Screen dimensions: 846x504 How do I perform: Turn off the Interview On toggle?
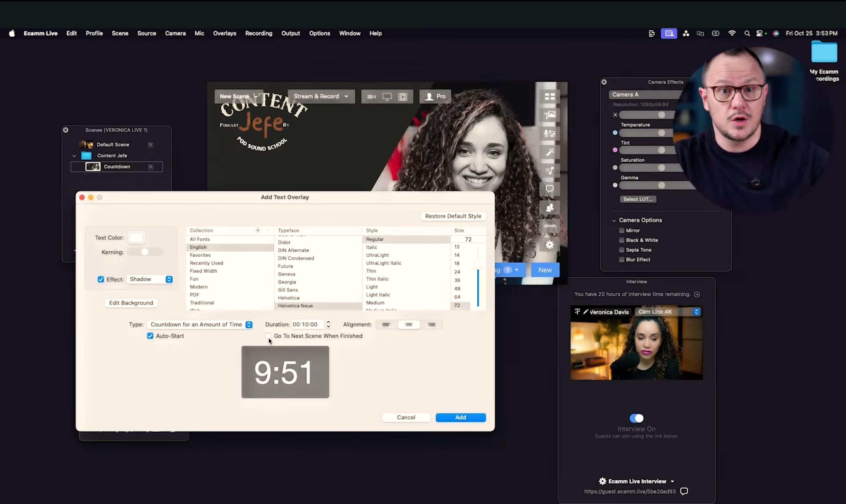pyautogui.click(x=637, y=418)
